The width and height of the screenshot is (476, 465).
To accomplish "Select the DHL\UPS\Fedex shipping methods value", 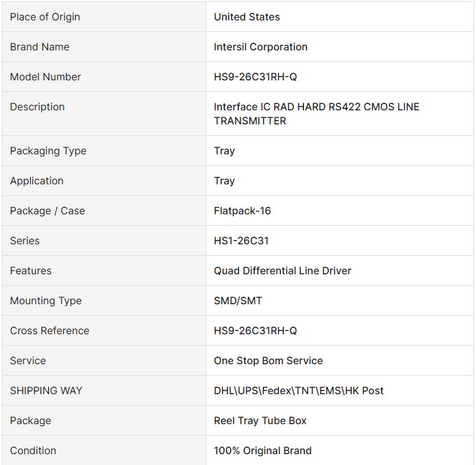I will (x=299, y=391).
